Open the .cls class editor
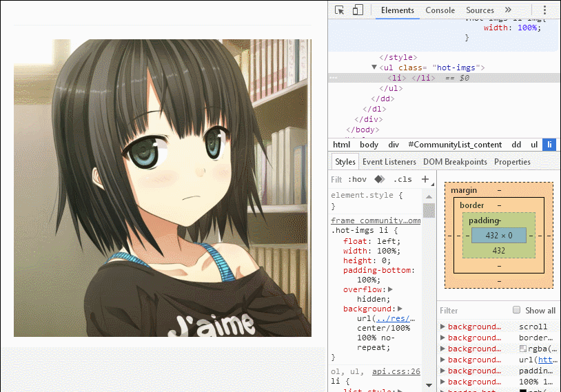The height and width of the screenshot is (392, 561). [x=402, y=179]
